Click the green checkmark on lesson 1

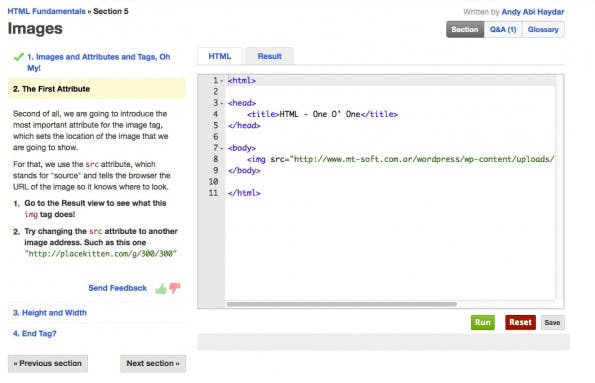19,57
